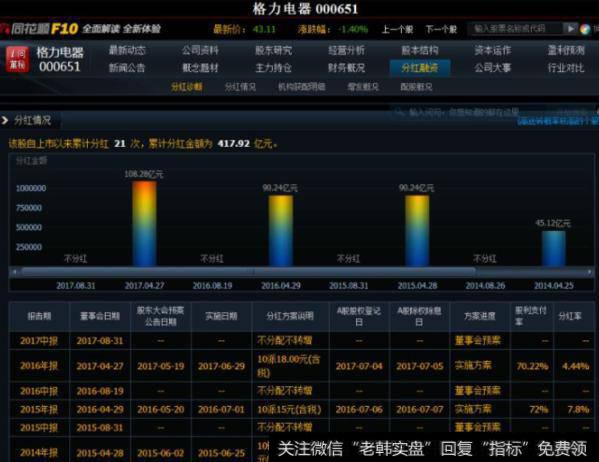
Task: Click the 2016年报 report period cell
Action: pos(39,366)
